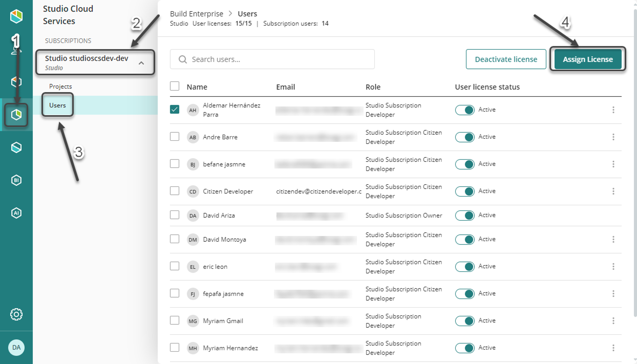Click the breadcrumb chevron separator icon
The image size is (637, 364).
(x=231, y=14)
